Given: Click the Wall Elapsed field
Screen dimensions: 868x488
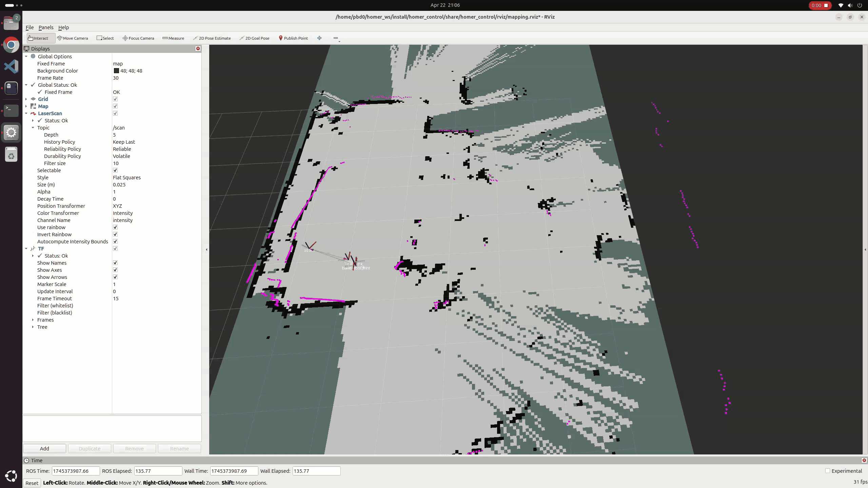Looking at the screenshot, I should click(x=316, y=471).
